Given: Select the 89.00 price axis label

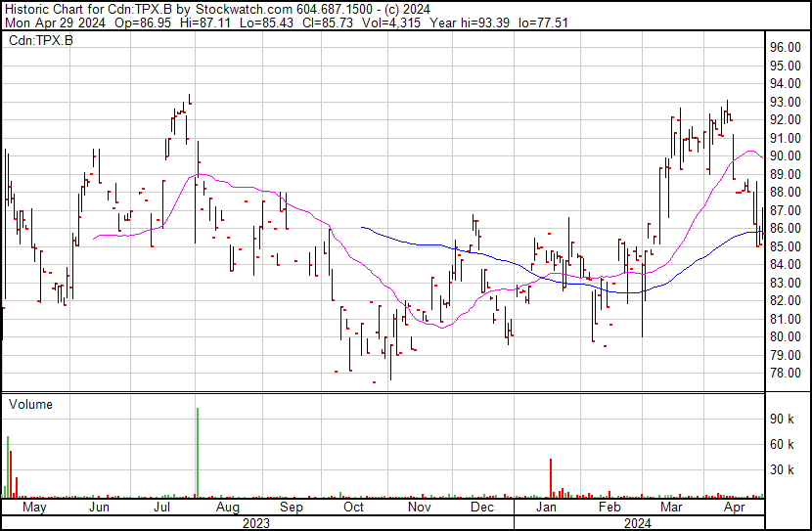Looking at the screenshot, I should tap(786, 174).
